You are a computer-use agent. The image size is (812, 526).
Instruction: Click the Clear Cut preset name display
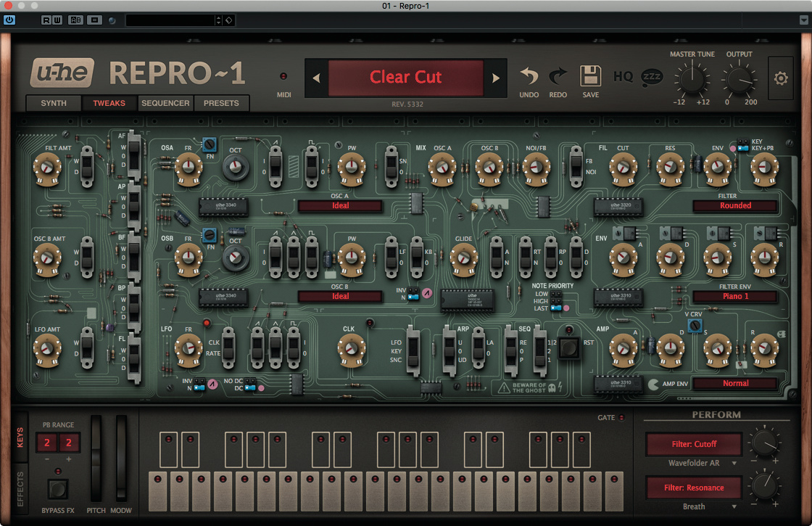click(405, 78)
